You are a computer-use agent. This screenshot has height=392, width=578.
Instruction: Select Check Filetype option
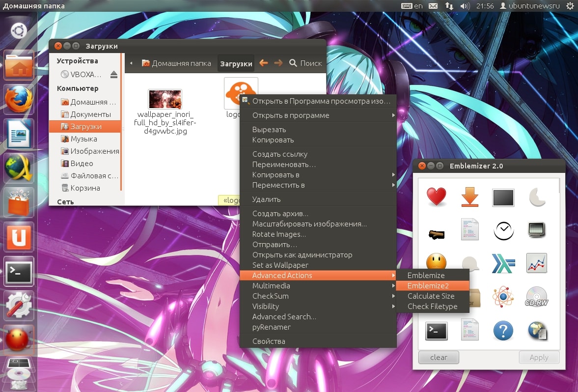433,307
